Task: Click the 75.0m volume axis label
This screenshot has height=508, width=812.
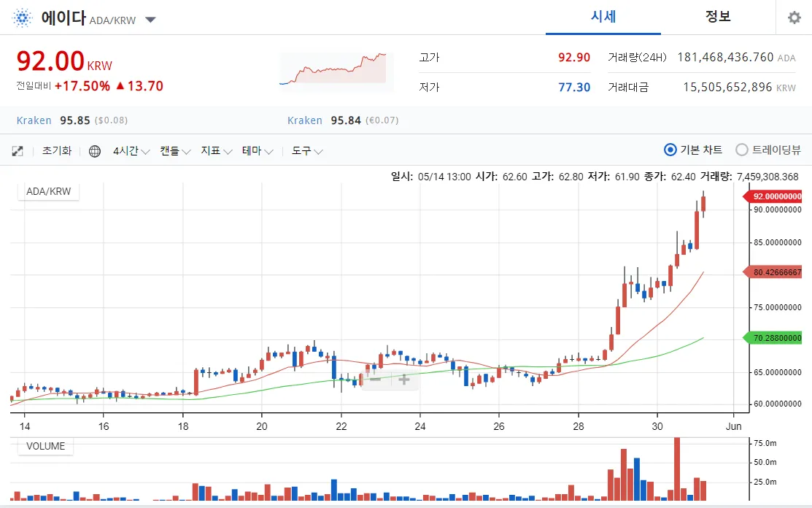Action: point(765,443)
